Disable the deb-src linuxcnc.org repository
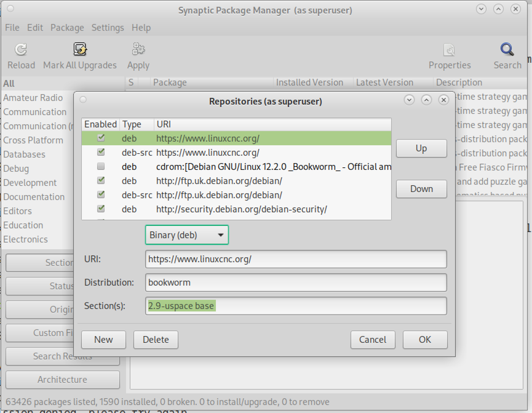 coord(101,152)
